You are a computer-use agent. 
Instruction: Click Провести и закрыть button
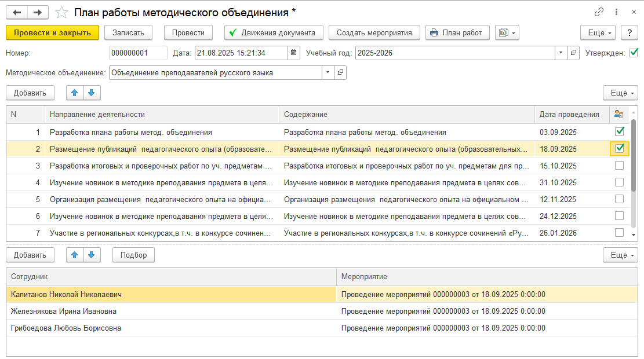52,33
